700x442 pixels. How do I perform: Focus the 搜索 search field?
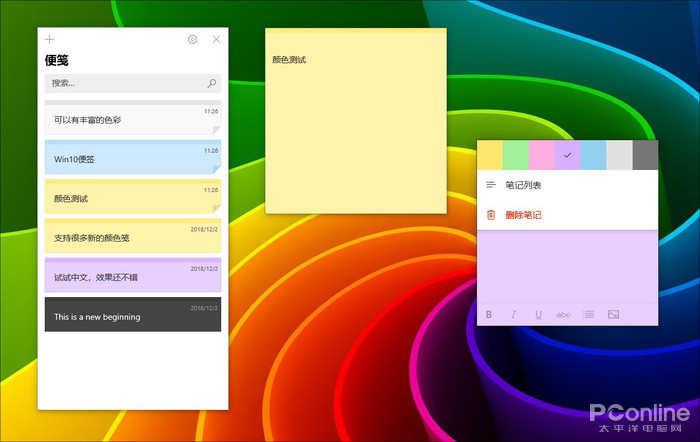click(133, 83)
